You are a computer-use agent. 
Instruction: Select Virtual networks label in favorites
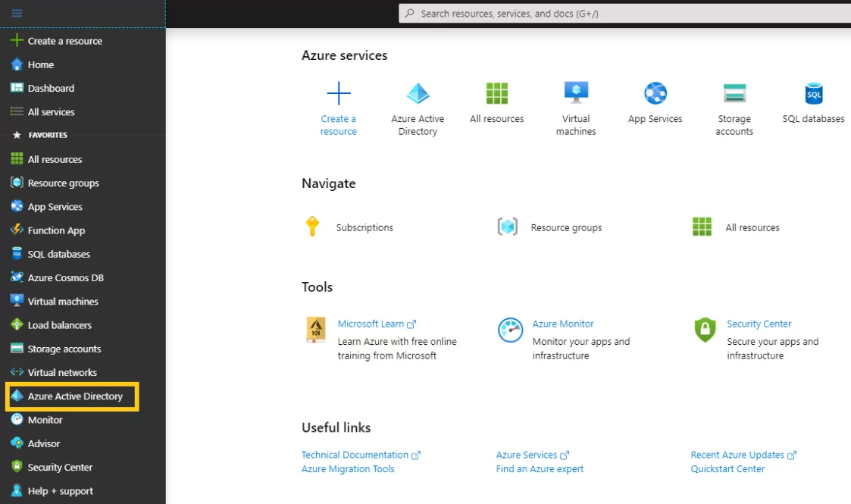pyautogui.click(x=62, y=372)
